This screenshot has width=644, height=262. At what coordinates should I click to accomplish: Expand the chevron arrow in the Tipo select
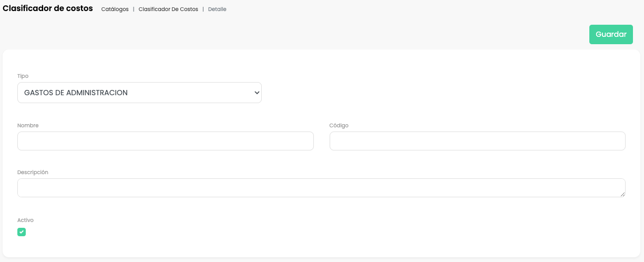[x=257, y=93]
